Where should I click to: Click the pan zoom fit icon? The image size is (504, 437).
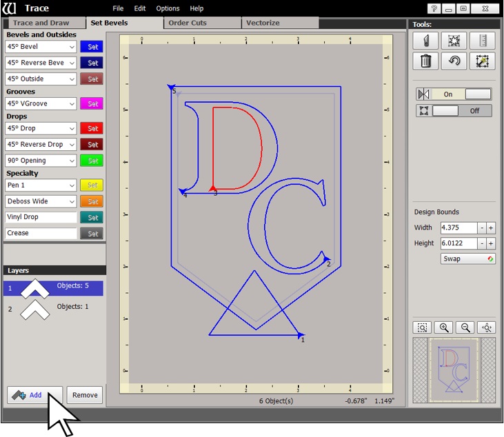pos(486,327)
